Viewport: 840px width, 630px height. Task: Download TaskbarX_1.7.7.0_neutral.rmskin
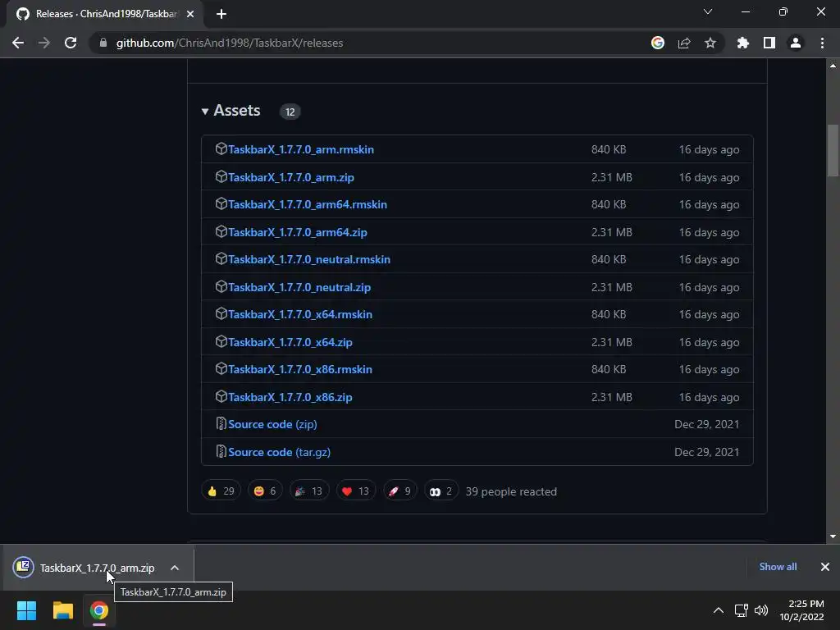309,259
